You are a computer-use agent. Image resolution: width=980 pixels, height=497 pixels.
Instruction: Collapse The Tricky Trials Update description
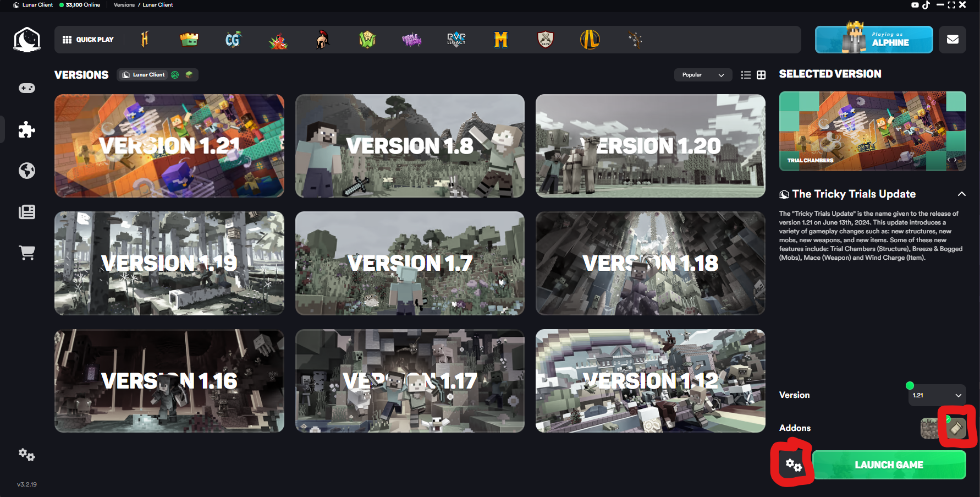[961, 194]
